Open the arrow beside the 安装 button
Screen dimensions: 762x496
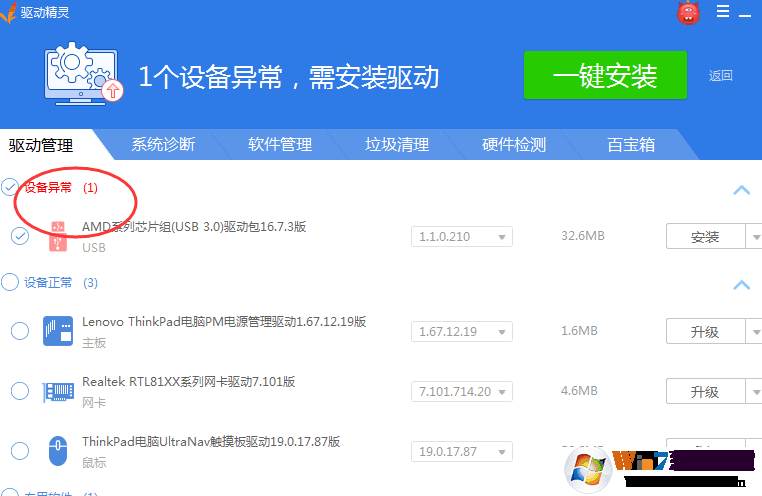[755, 237]
